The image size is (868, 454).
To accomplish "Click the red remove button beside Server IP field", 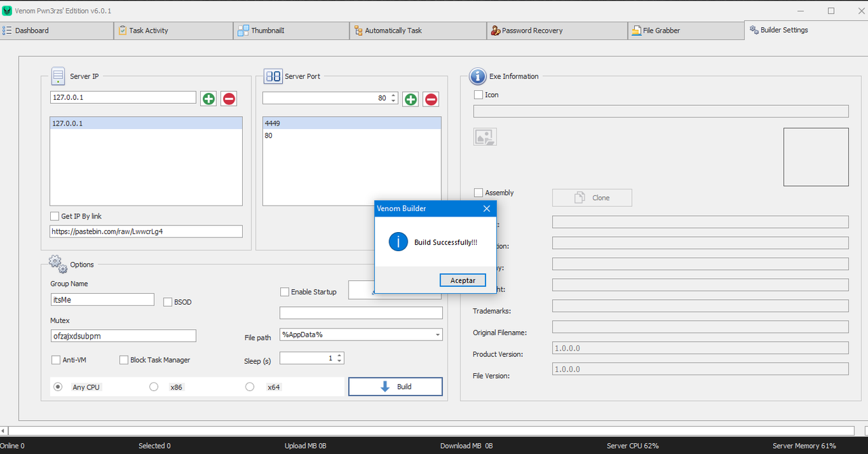I will click(x=229, y=99).
